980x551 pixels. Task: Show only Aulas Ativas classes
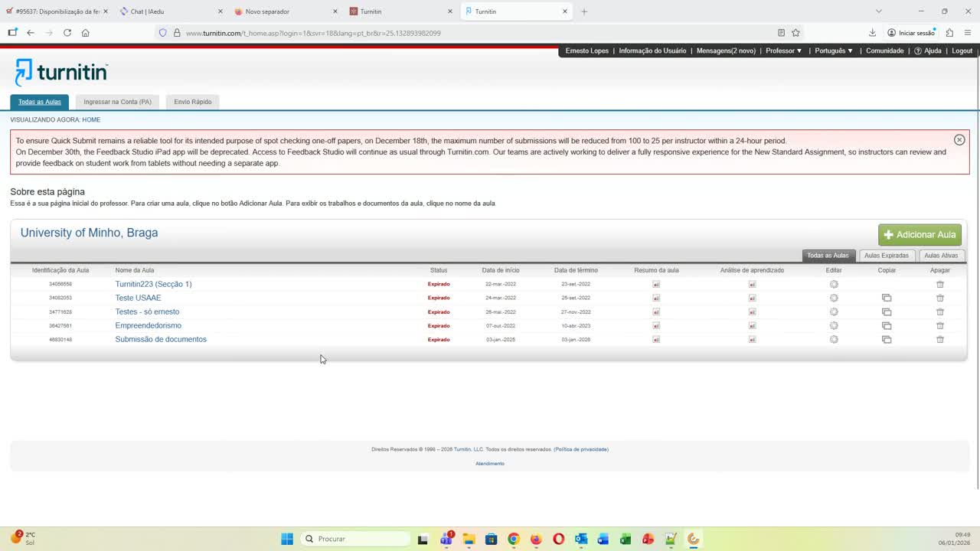click(940, 255)
